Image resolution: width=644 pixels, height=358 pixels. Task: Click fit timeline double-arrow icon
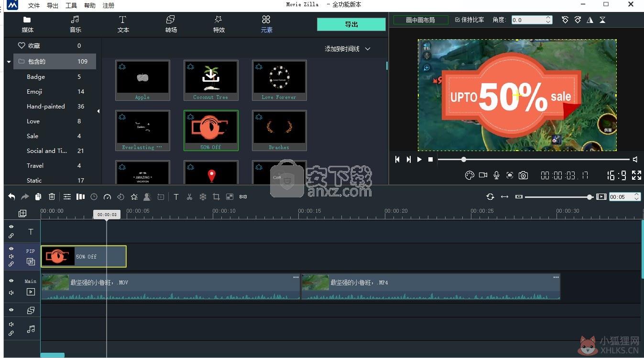click(x=504, y=196)
